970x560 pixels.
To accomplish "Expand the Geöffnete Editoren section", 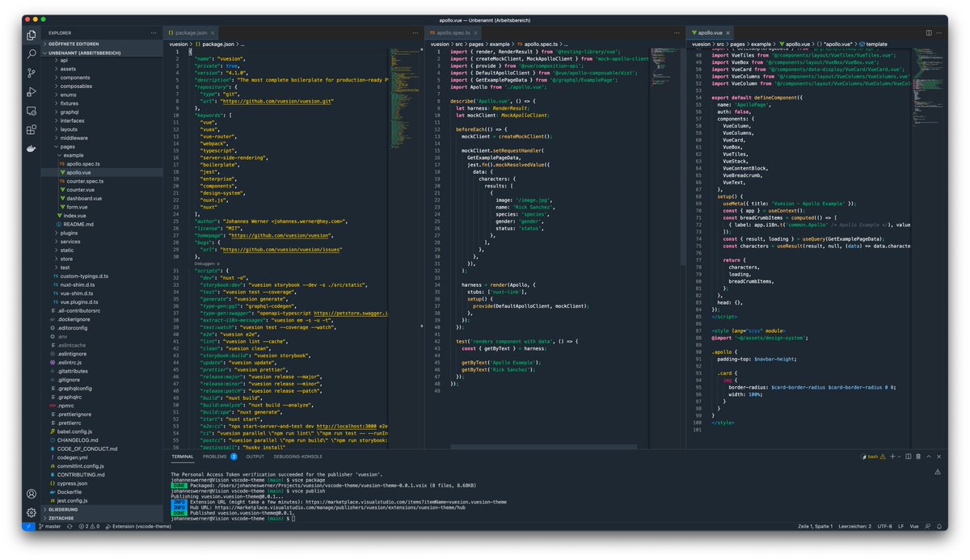I will [102, 43].
